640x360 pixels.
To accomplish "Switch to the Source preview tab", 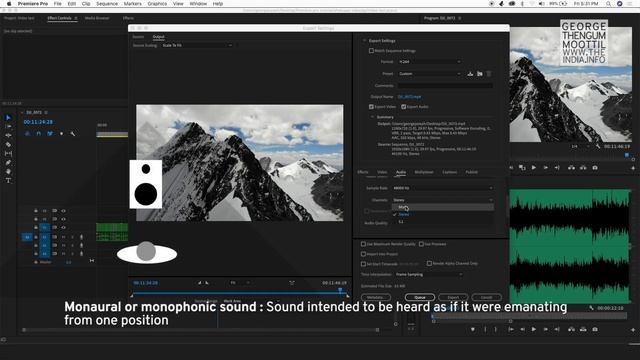I will click(x=138, y=37).
